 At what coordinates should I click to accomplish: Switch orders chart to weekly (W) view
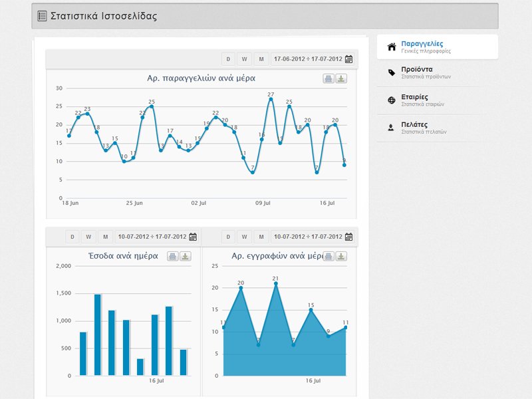coord(244,59)
